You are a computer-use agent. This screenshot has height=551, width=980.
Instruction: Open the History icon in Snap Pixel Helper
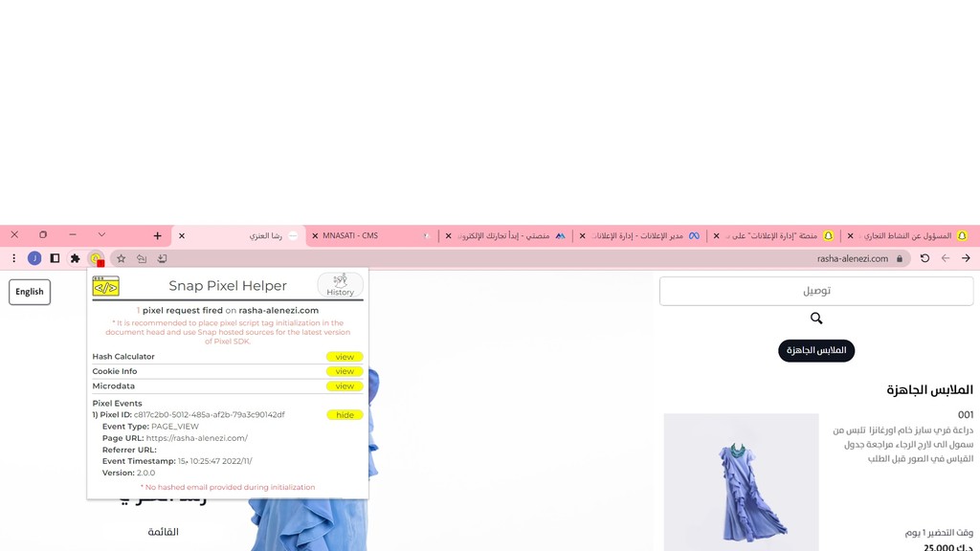(340, 285)
